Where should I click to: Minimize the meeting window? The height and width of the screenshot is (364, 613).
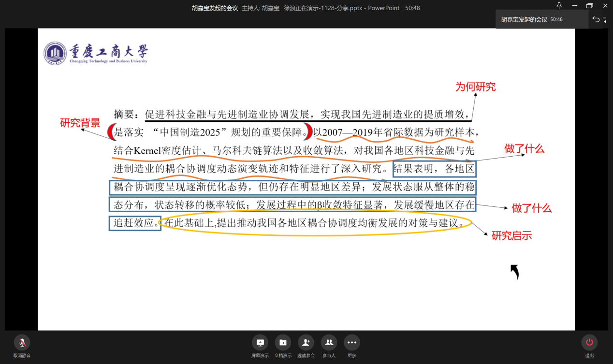pos(574,6)
